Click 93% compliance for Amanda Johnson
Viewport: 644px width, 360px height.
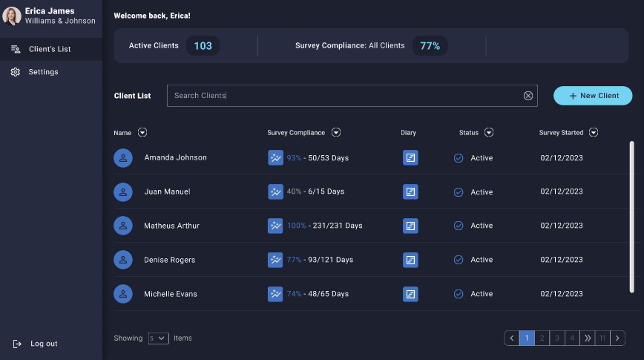294,158
